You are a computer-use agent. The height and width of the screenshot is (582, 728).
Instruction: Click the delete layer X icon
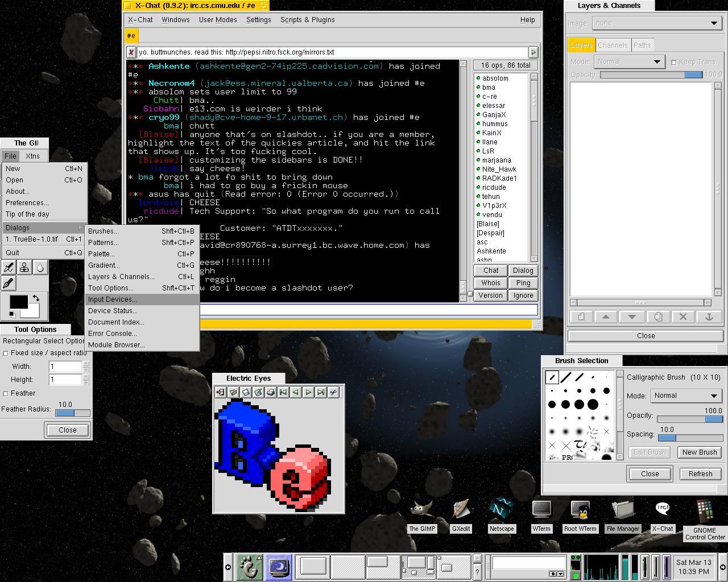683,317
